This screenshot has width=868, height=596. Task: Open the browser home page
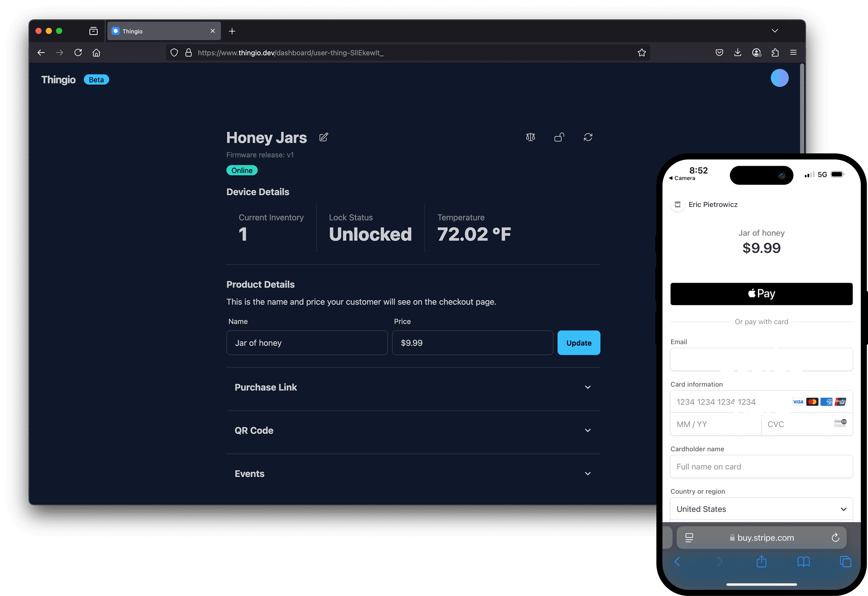point(96,53)
